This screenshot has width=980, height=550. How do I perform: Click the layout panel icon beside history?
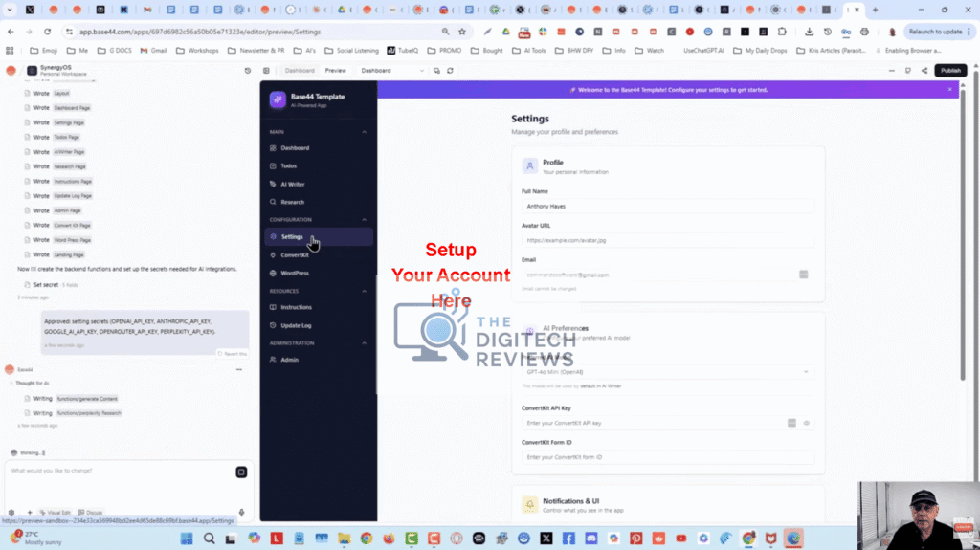[x=266, y=71]
